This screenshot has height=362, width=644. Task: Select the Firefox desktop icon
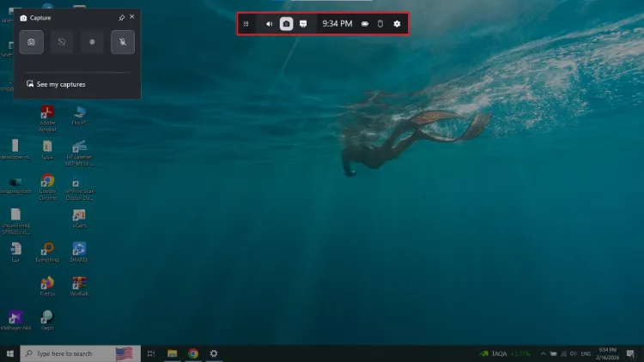47,286
